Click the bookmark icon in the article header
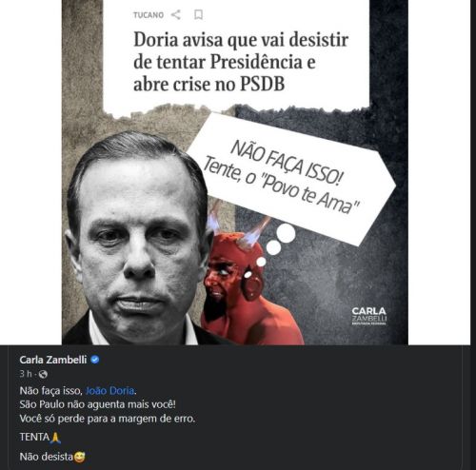This screenshot has width=476, height=470. (199, 14)
